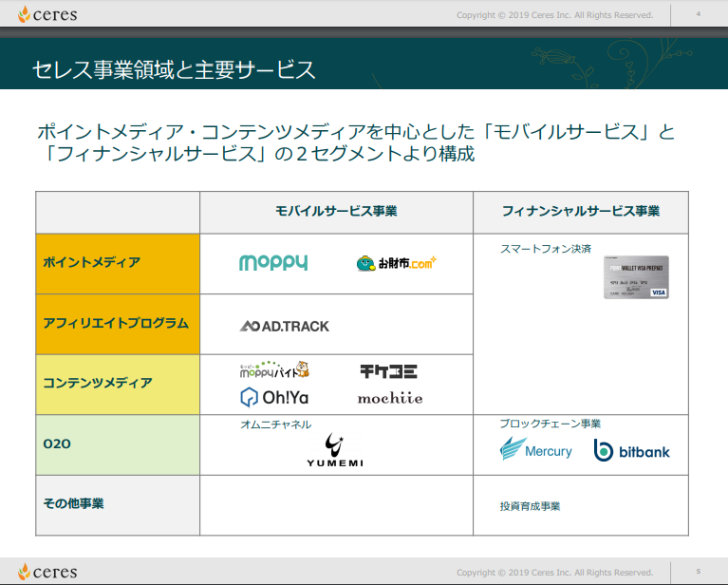Click the bitbank logo
Image resolution: width=728 pixels, height=585 pixels.
tap(631, 451)
